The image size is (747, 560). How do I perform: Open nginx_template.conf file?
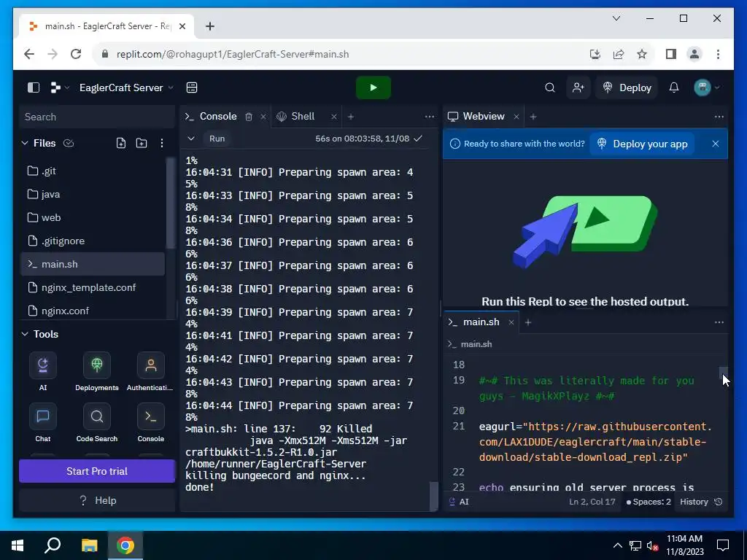point(93,287)
